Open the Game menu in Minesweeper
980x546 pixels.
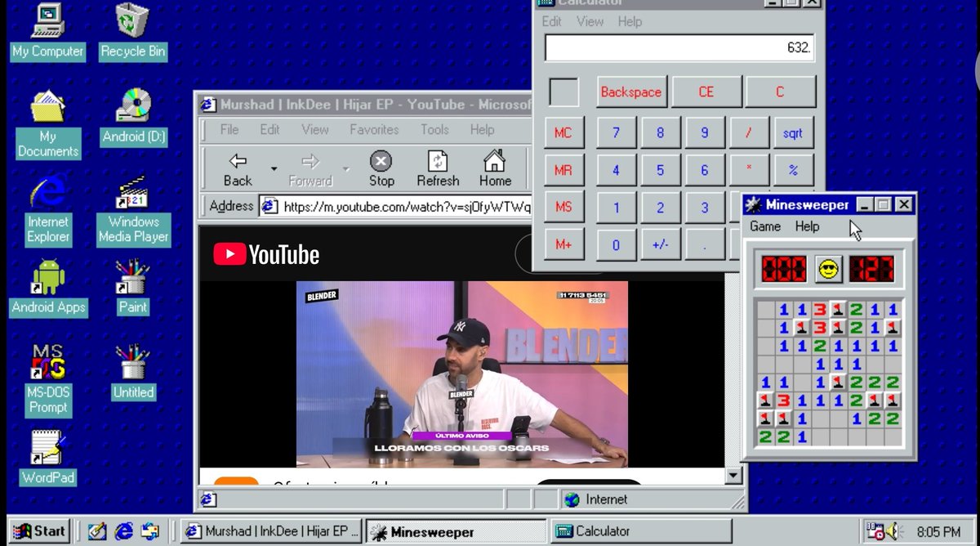(765, 226)
